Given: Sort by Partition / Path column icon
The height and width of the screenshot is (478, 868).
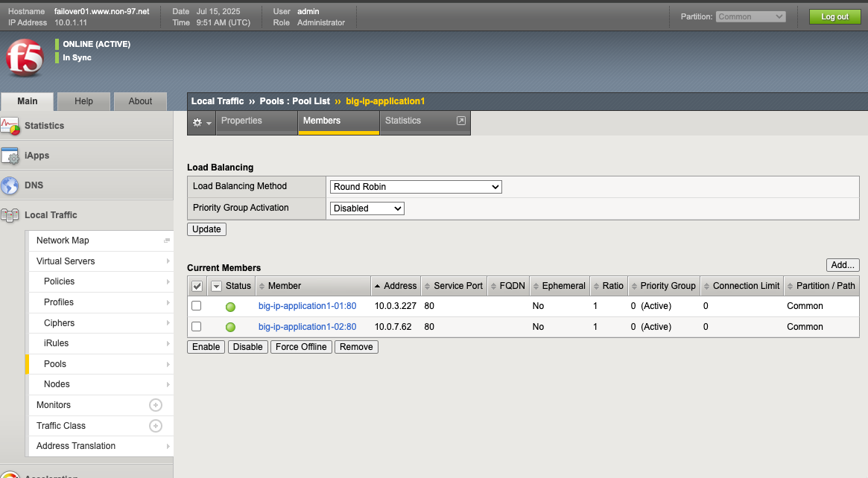Looking at the screenshot, I should (790, 286).
